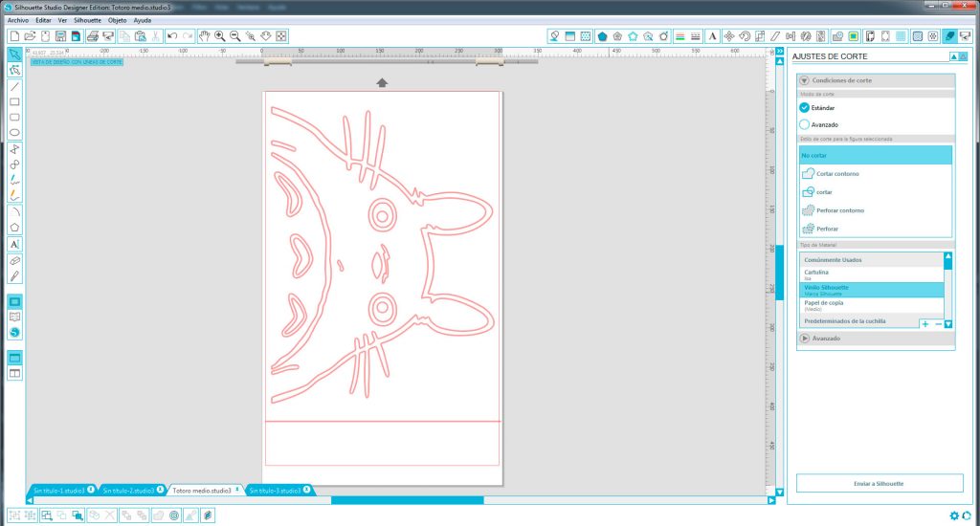This screenshot has height=526, width=980.
Task: Choose the Perforar cut style
Action: point(876,229)
